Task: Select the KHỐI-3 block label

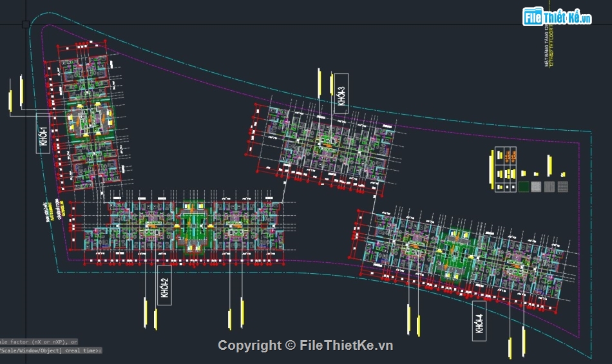Action: click(341, 93)
